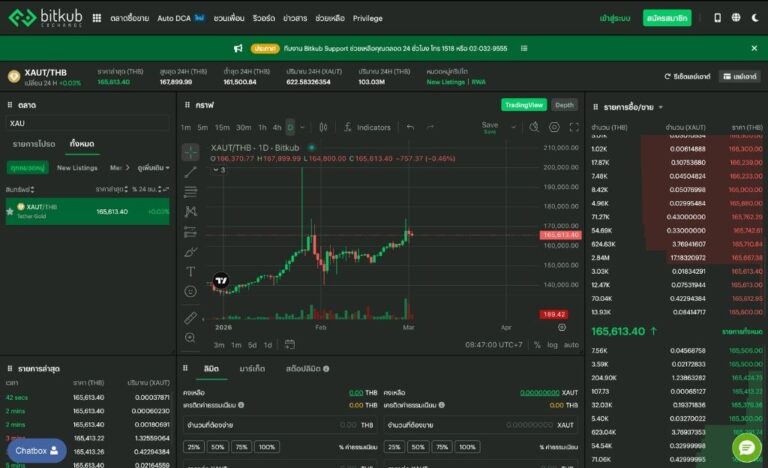
Task: Switch to the Limit order tab
Action: coord(211,369)
